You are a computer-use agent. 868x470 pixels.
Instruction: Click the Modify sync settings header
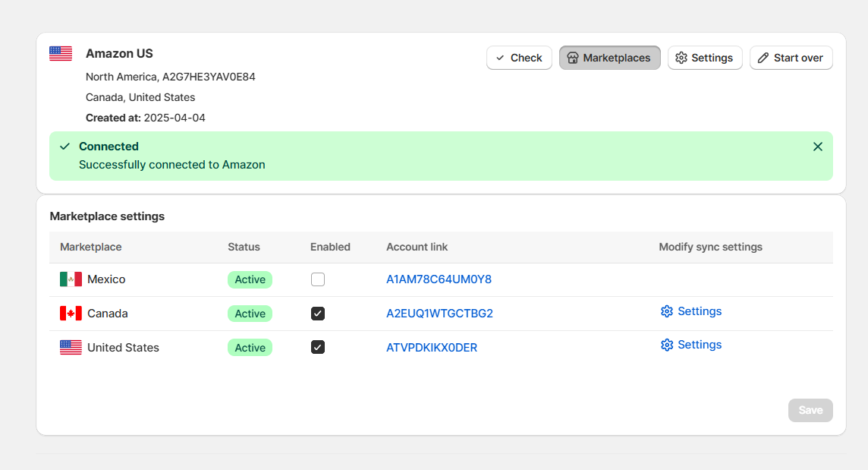point(710,248)
